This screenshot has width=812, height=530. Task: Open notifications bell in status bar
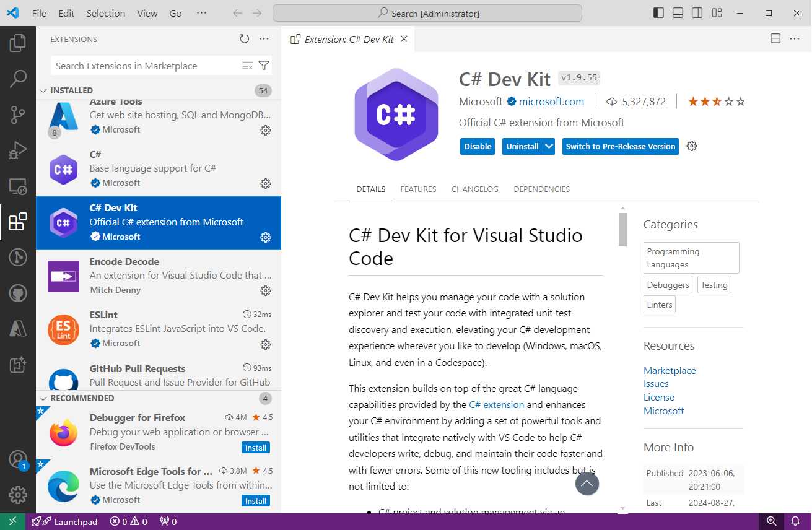796,521
